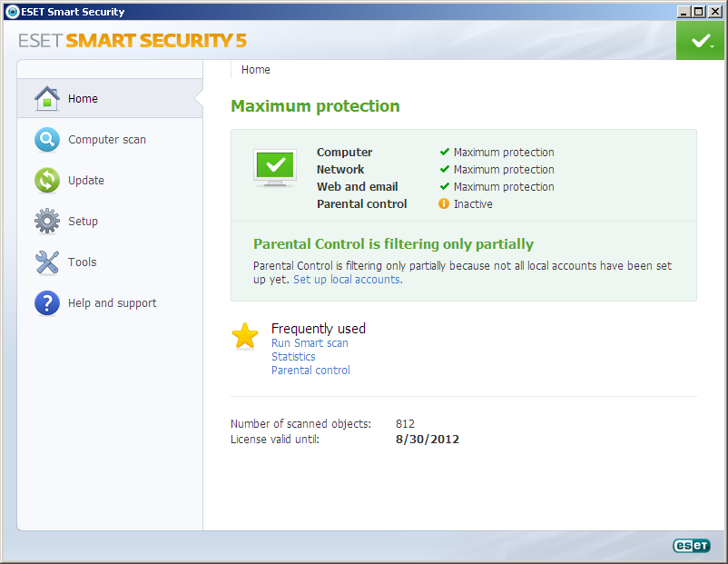Open the Computer scan section

107,140
